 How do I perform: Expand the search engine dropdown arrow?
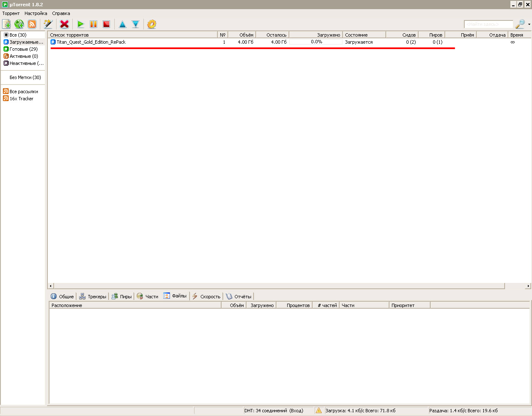tap(529, 25)
